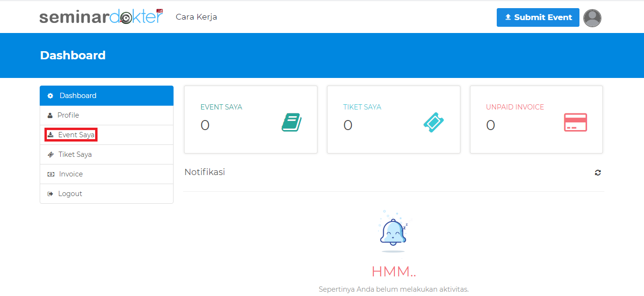Click the user avatar profile icon
This screenshot has height=296, width=644.
pyautogui.click(x=592, y=18)
